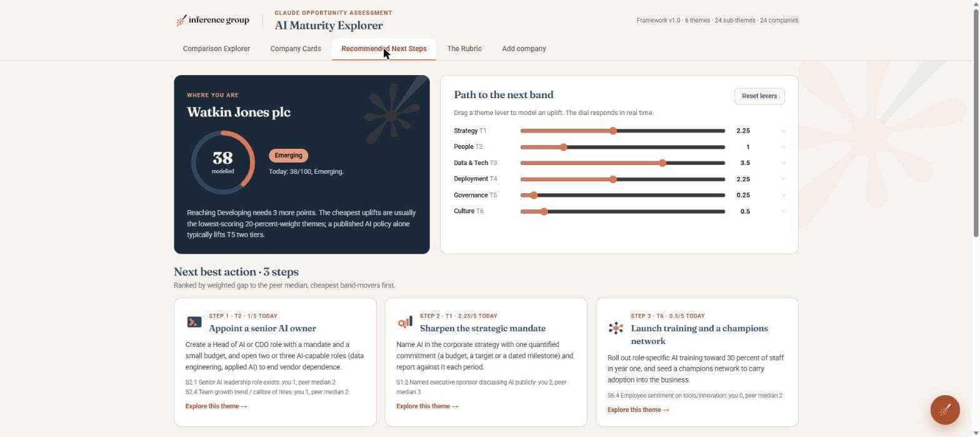The height and width of the screenshot is (437, 980).
Task: Click the Governance T5 slider handle
Action: pos(533,195)
